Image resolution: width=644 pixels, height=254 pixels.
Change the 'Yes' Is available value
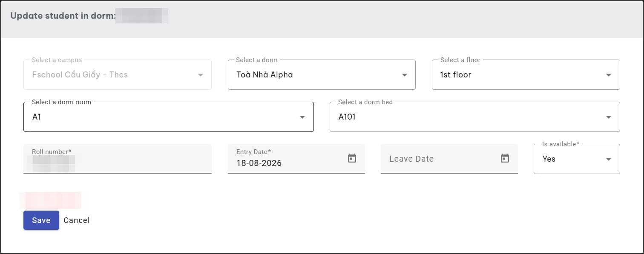(577, 159)
